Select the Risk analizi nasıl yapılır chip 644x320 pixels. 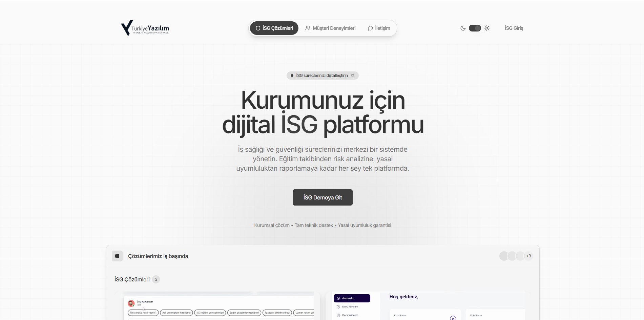coord(143,313)
